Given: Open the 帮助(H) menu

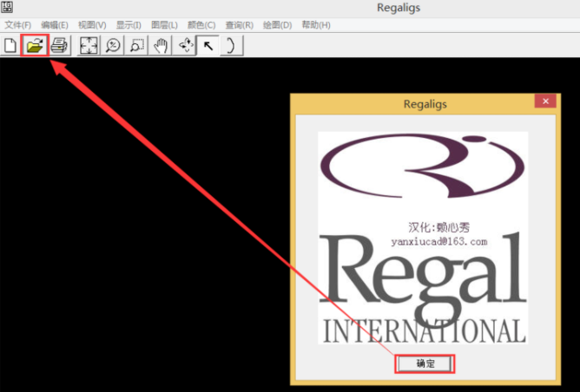Looking at the screenshot, I should coord(315,25).
